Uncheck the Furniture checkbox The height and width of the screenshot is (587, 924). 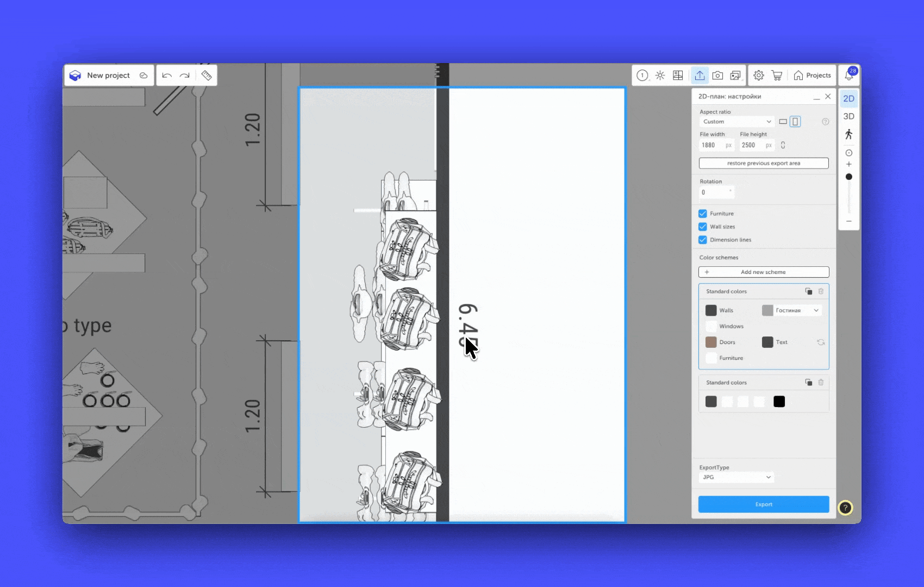703,214
